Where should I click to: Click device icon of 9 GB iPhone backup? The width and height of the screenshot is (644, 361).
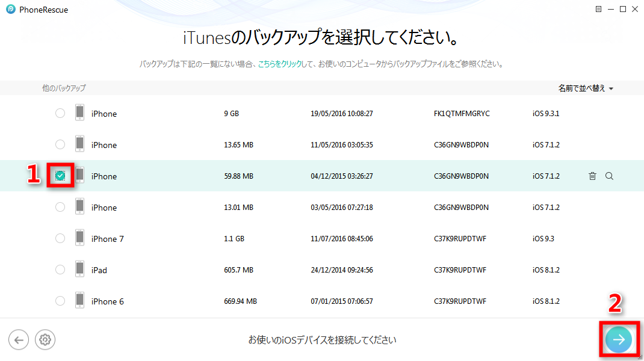coord(79,113)
